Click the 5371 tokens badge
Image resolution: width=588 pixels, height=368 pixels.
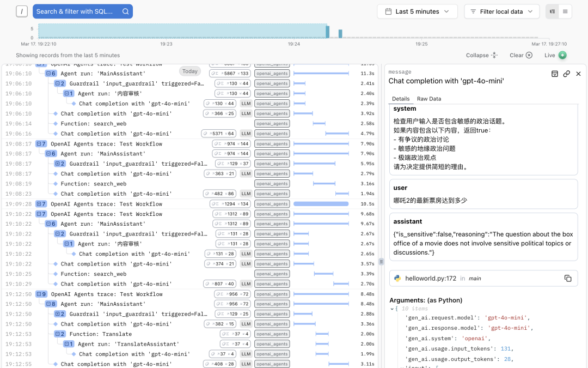point(219,134)
